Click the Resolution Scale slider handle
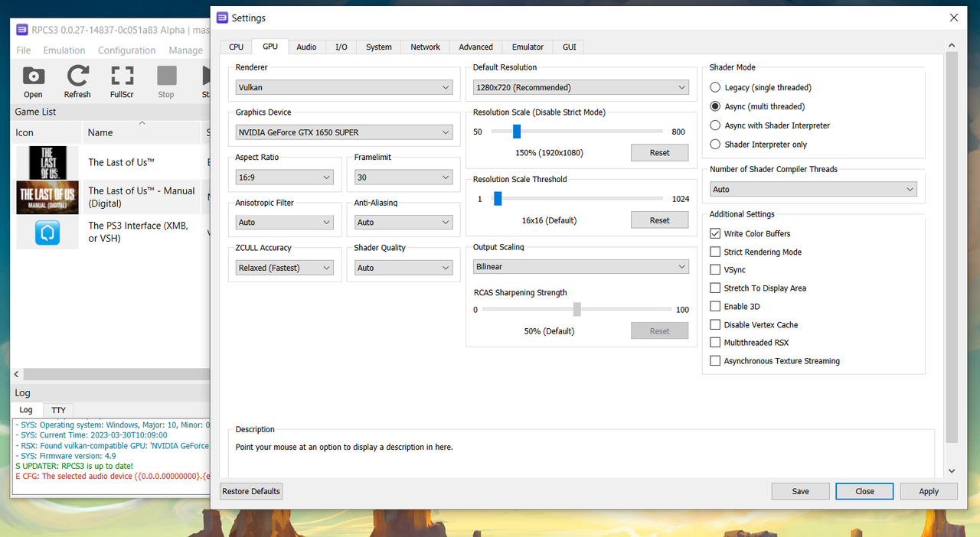The image size is (980, 537). coord(517,132)
